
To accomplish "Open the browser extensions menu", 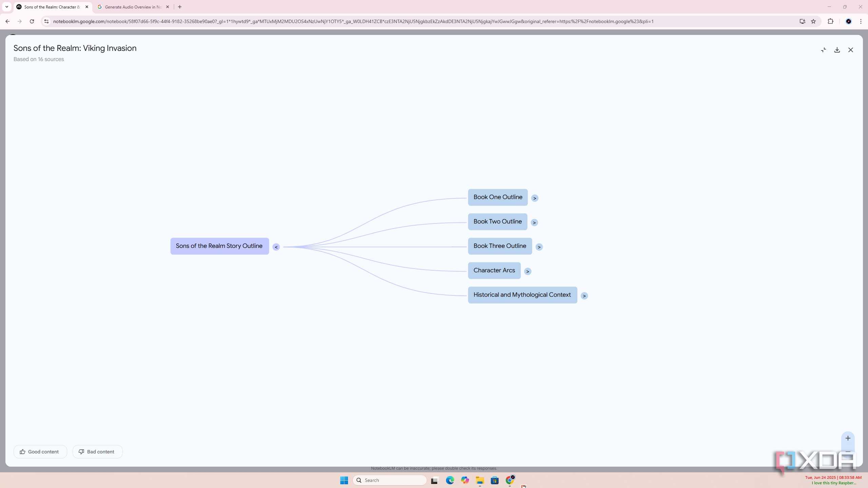I will point(830,21).
